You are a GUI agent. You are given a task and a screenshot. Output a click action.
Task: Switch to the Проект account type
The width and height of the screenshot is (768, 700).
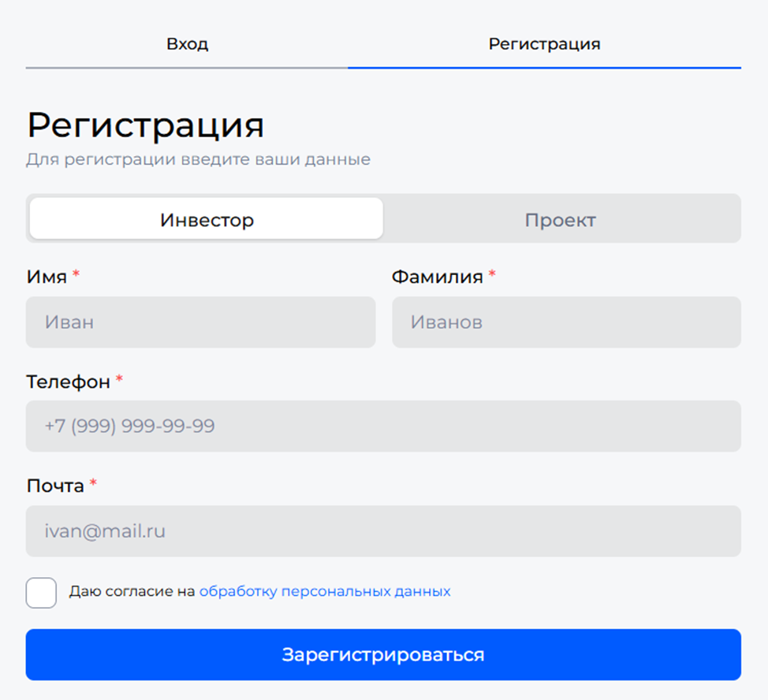click(x=561, y=219)
